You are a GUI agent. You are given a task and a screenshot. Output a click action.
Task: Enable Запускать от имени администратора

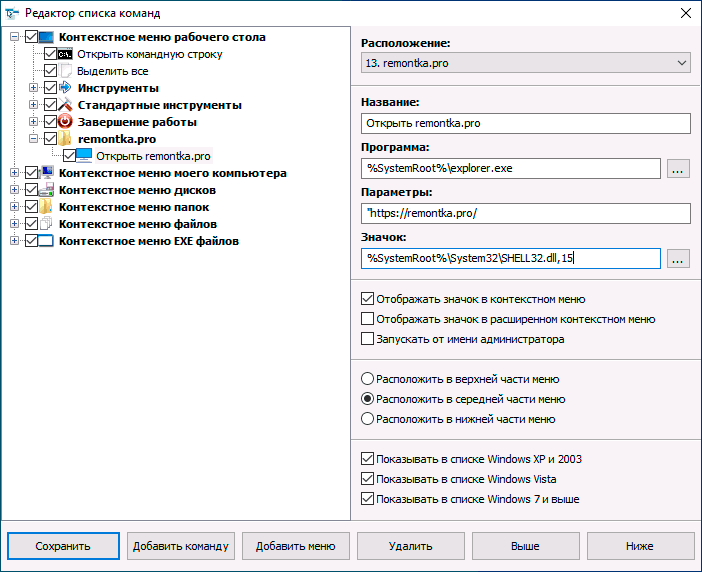click(367, 339)
